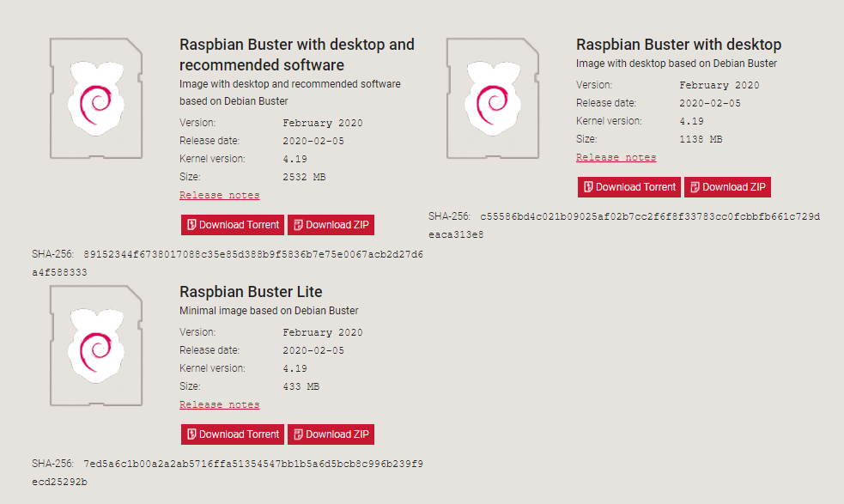Click the 'Raspbian Buster Lite' heading
Screen dimensions: 844x504
(251, 291)
